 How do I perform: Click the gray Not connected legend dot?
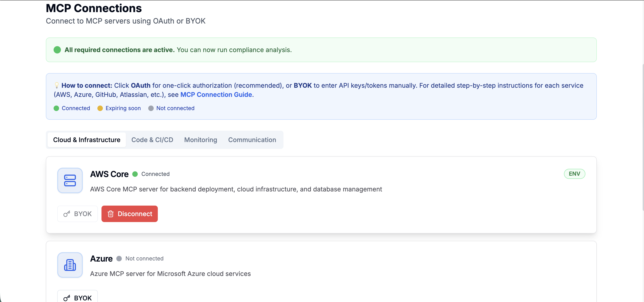(x=151, y=108)
